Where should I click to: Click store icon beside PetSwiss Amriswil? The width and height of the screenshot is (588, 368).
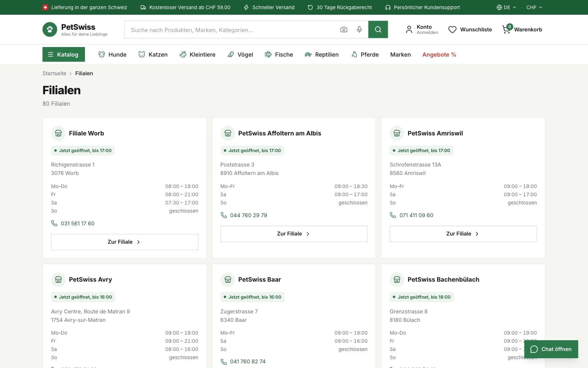coord(397,133)
